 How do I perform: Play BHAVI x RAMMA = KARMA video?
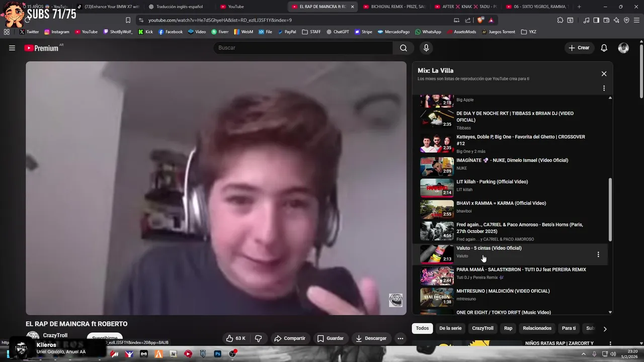[x=510, y=208]
